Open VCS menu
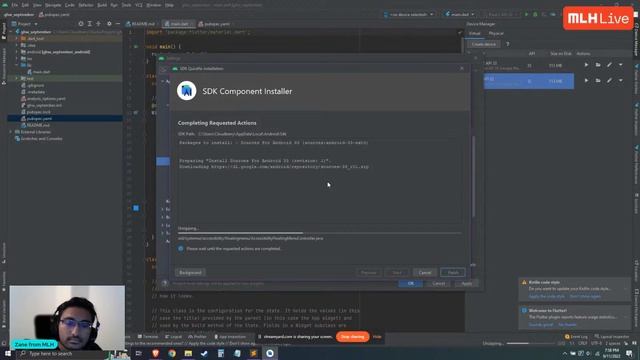The width and height of the screenshot is (640, 360). [x=139, y=5]
